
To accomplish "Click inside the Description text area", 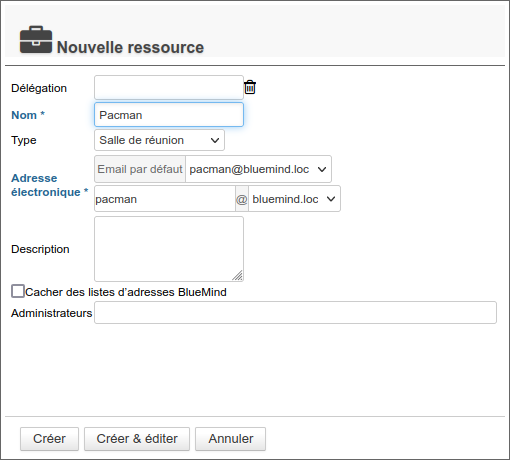I will tap(169, 249).
